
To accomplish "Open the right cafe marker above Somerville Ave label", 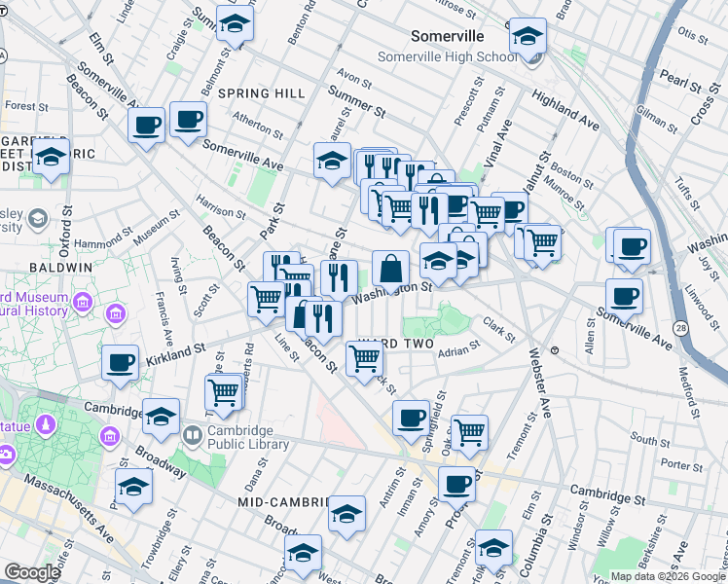I will [188, 121].
